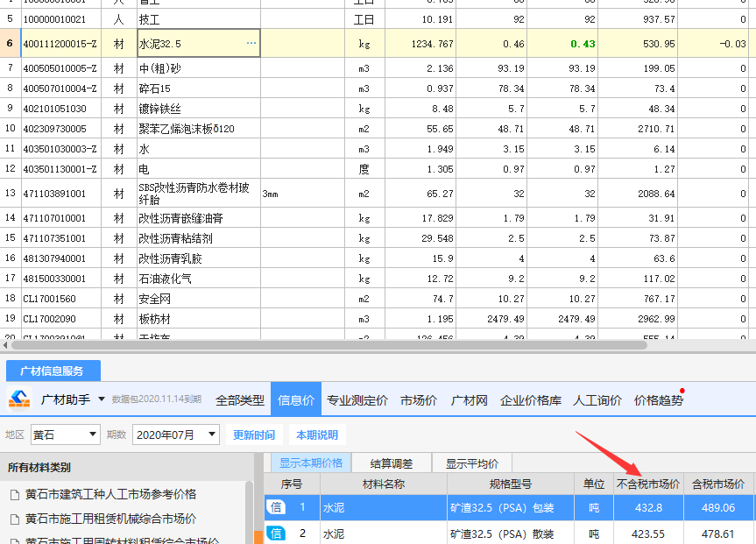Viewport: 756px width, 544px height.
Task: Click total value 2962.99
Action: (x=656, y=319)
